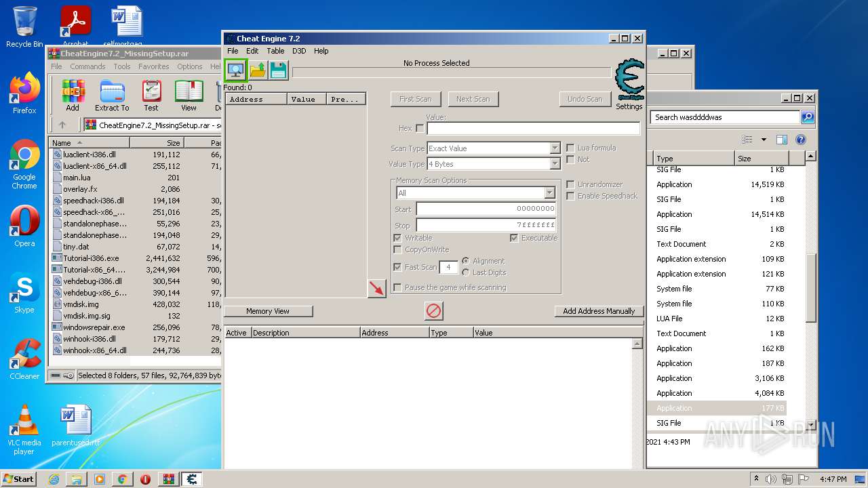
Task: Click Cheat Engine taskbar icon
Action: coord(192,479)
